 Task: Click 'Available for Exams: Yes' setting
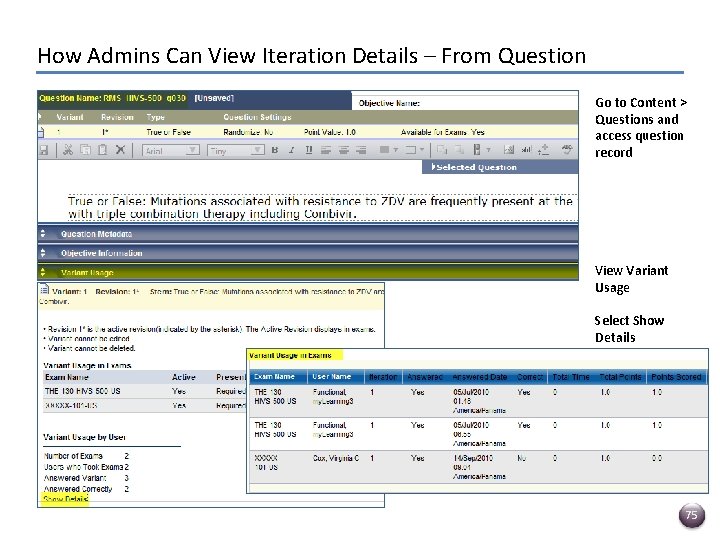tap(443, 132)
